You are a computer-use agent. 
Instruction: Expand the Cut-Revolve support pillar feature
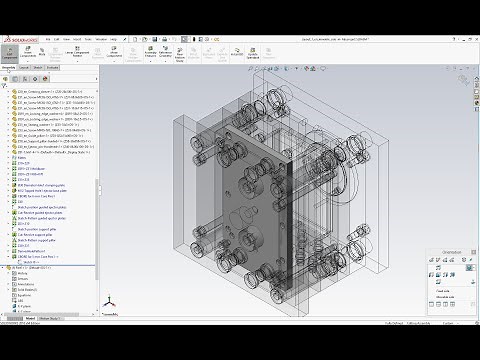click(8, 235)
